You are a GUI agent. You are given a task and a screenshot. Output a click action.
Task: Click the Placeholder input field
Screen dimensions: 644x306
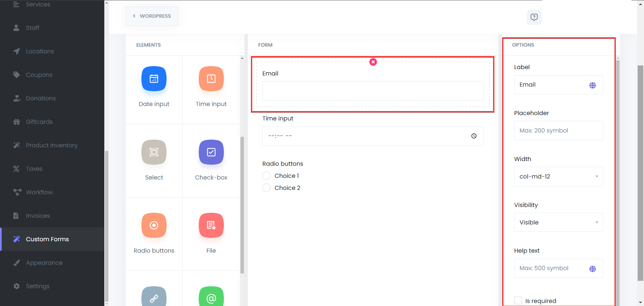[558, 131]
